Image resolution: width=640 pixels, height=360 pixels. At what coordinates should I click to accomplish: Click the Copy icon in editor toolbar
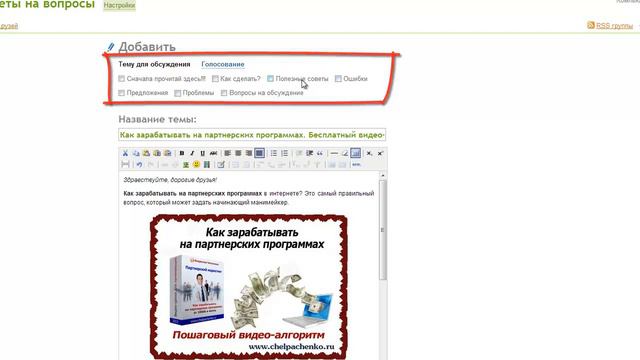click(136, 153)
